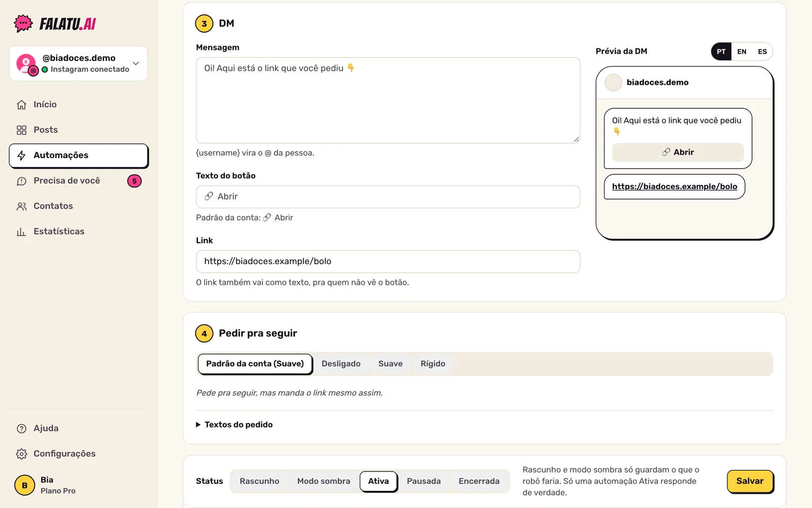Go to Contatos page
The width and height of the screenshot is (812, 508).
point(79,206)
